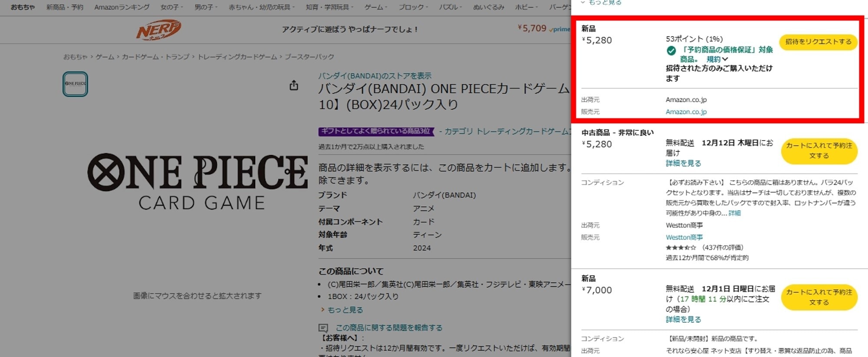Expand the ホビー navigation dropdown
This screenshot has height=357, width=868.
click(526, 7)
